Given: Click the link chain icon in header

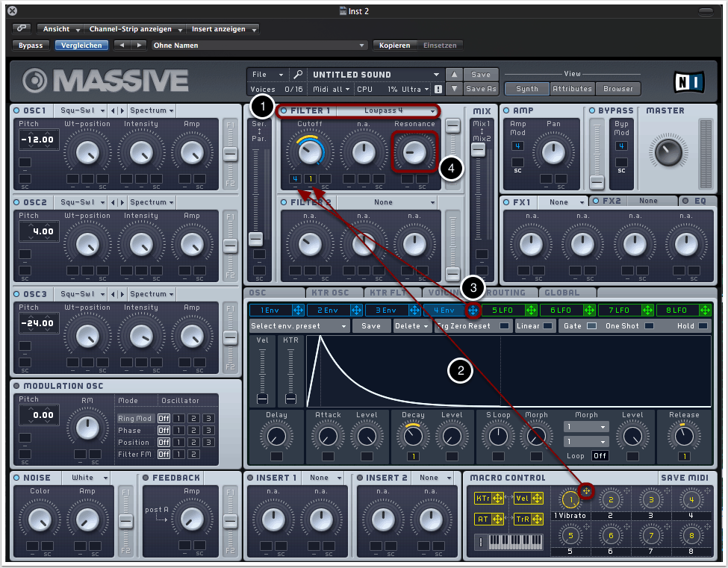Looking at the screenshot, I should [x=22, y=28].
